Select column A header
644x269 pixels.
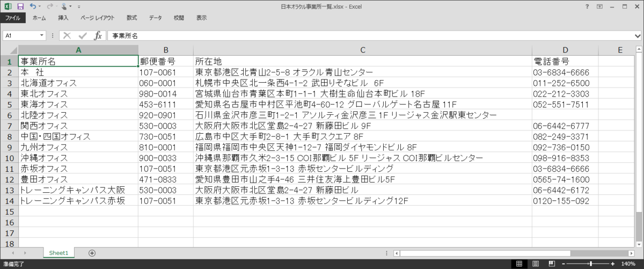(x=78, y=50)
